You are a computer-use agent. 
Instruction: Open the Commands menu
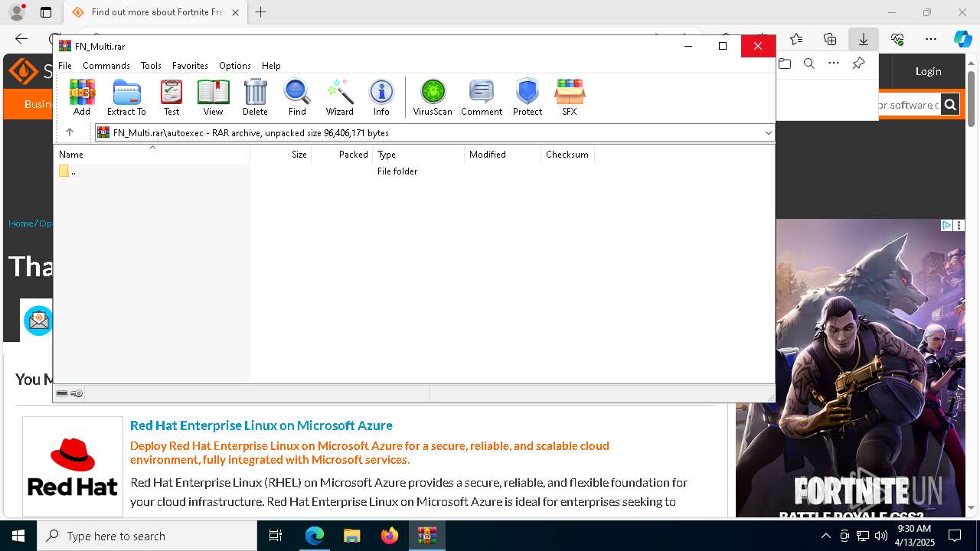point(106,66)
